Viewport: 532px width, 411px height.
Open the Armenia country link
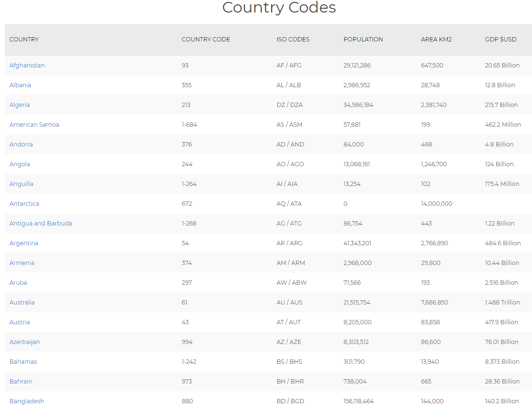(x=22, y=263)
